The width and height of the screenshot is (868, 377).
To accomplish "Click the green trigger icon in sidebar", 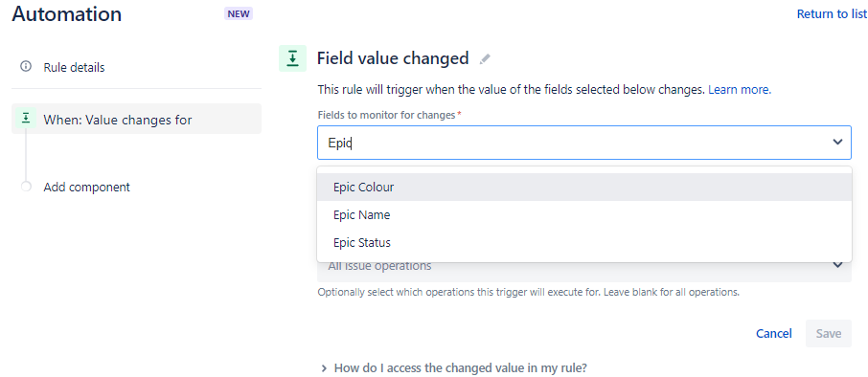I will pyautogui.click(x=26, y=119).
